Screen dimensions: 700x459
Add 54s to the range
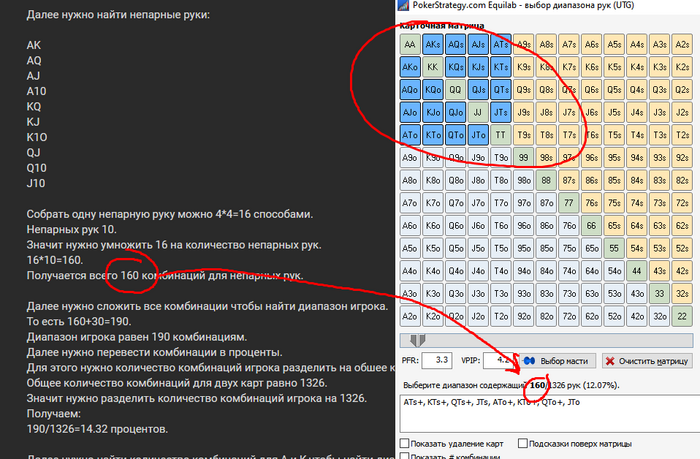pos(637,248)
